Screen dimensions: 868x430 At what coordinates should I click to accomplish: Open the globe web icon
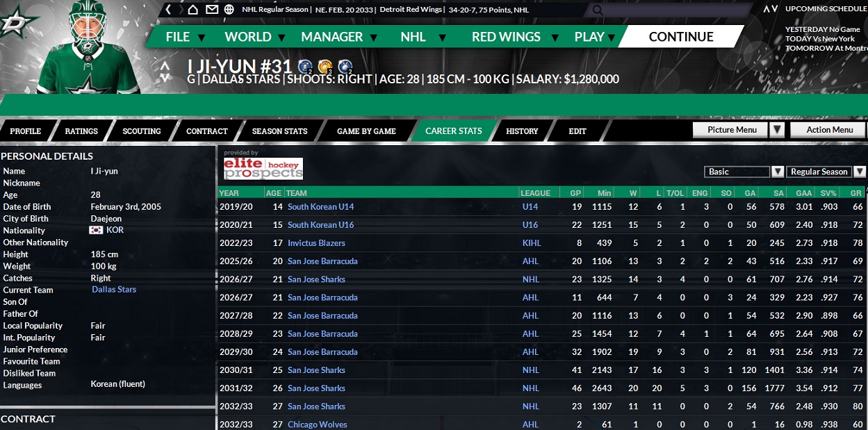click(x=229, y=10)
